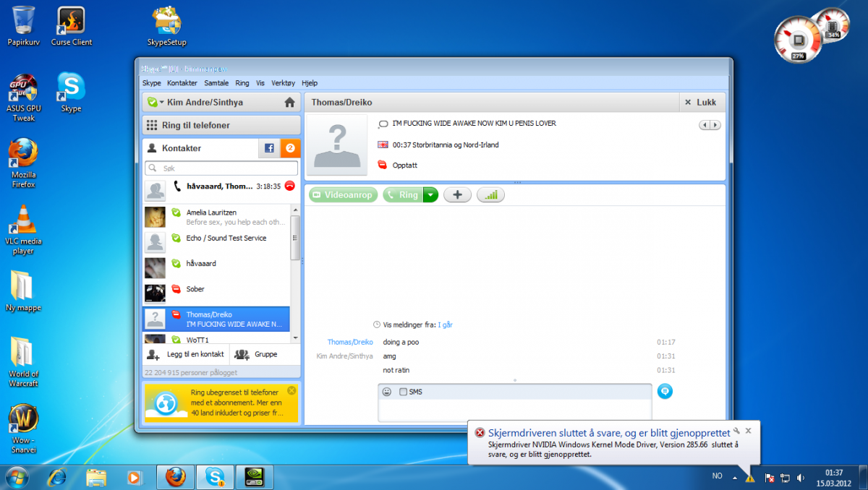Open Wow - Snarvei desktop shortcut
The width and height of the screenshot is (868, 490).
(23, 429)
